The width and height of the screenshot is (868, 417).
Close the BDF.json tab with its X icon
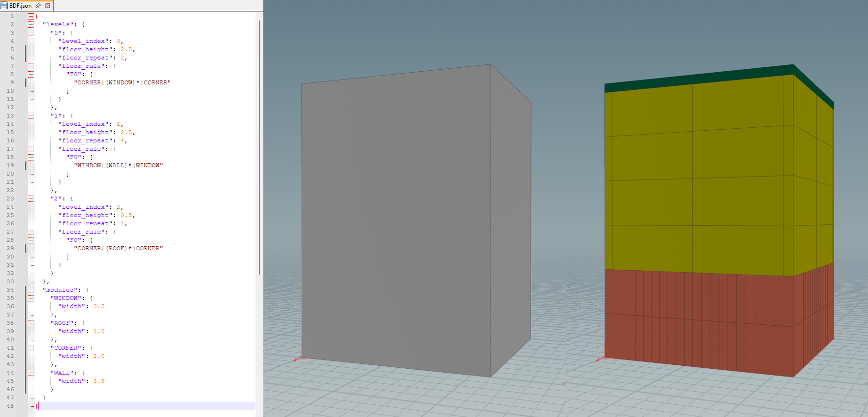coord(47,6)
